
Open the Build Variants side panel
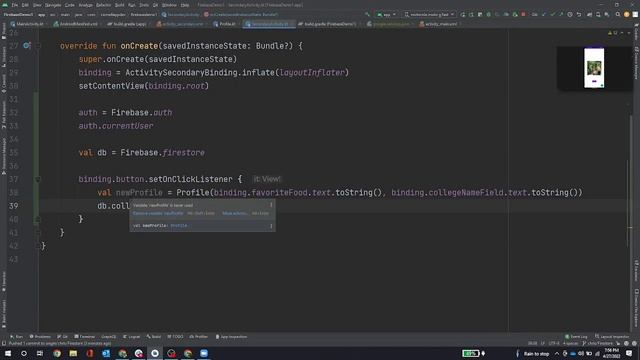coord(4,314)
